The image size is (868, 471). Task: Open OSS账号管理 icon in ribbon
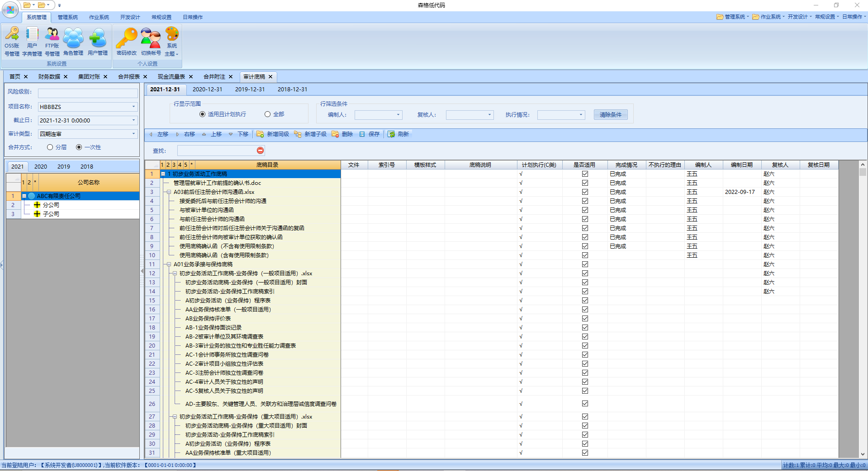[x=12, y=41]
